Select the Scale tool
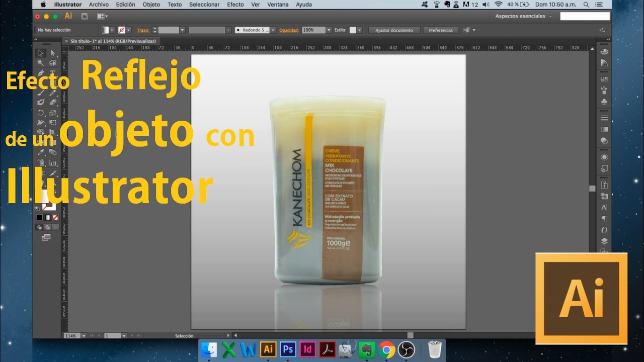644x362 pixels. [52, 112]
